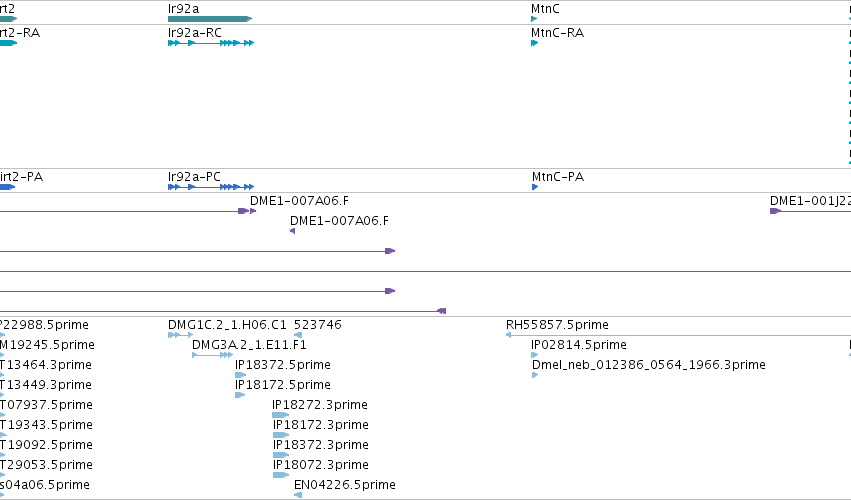
Task: Select the MtnC-RA transcript label
Action: 557,33
